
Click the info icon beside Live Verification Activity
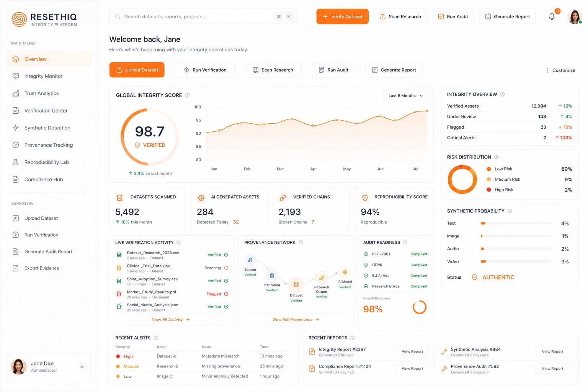click(x=178, y=242)
